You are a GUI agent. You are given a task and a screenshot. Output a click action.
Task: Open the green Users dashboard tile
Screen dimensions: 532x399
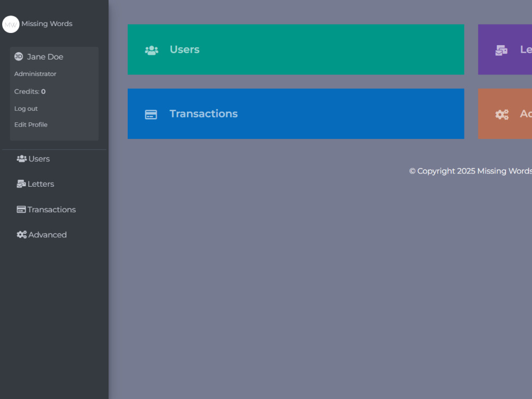(x=296, y=49)
